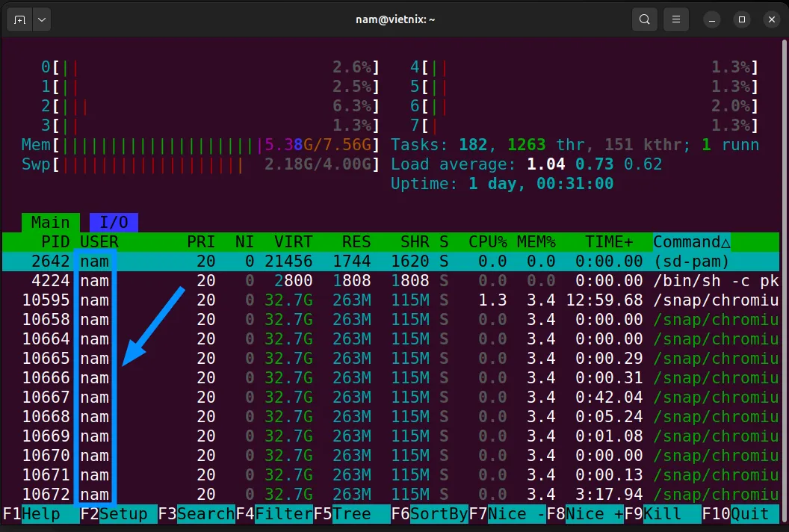Click the Uptime 1 day, 00:31:00 text
Screen dimensions: 789x532
pos(502,184)
